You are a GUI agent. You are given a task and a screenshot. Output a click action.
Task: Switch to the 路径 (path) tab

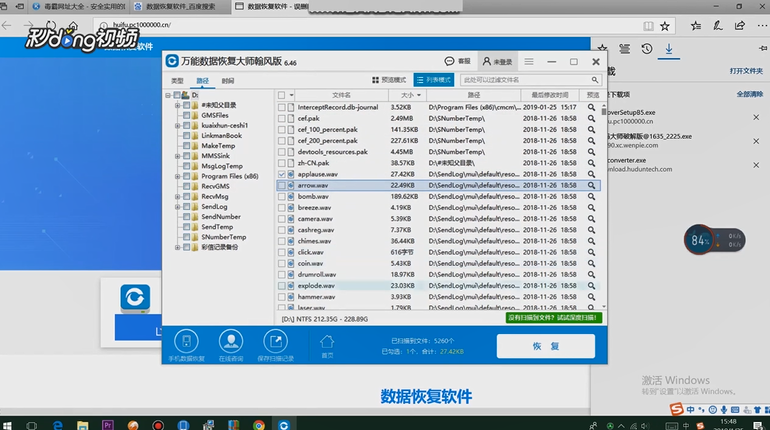pos(203,81)
